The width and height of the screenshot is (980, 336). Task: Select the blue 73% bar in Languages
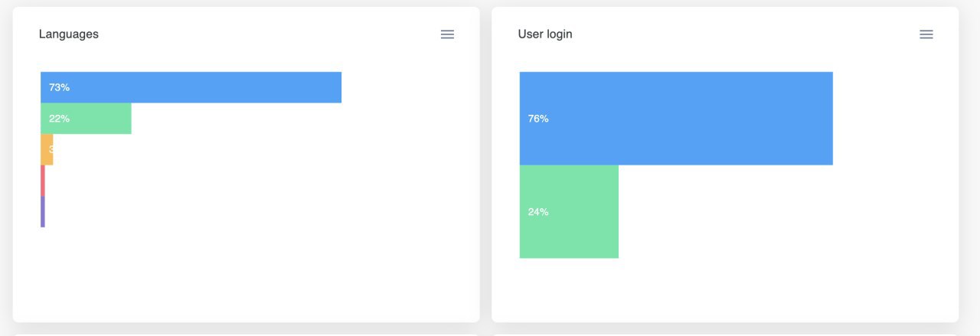[x=191, y=87]
